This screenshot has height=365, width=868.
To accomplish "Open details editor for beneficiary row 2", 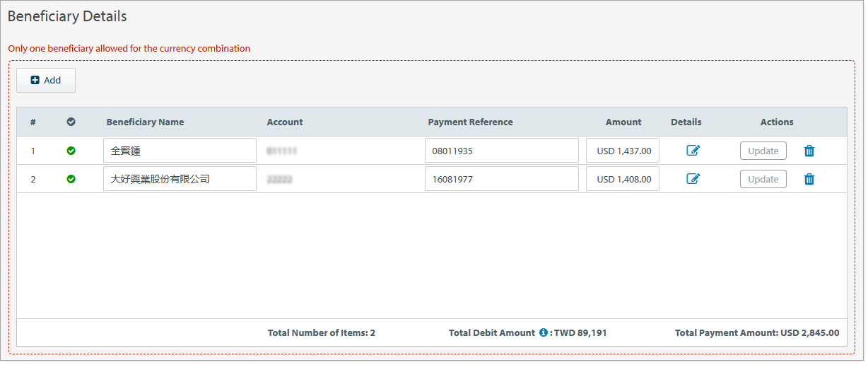I will (693, 179).
